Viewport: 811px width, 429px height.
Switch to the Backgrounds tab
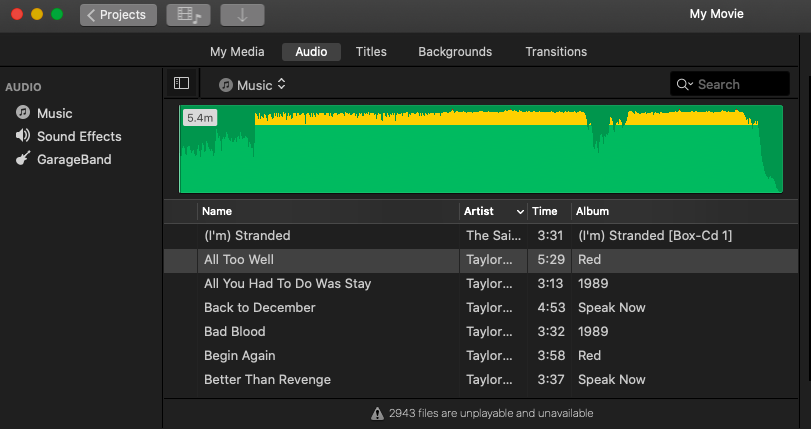[455, 52]
